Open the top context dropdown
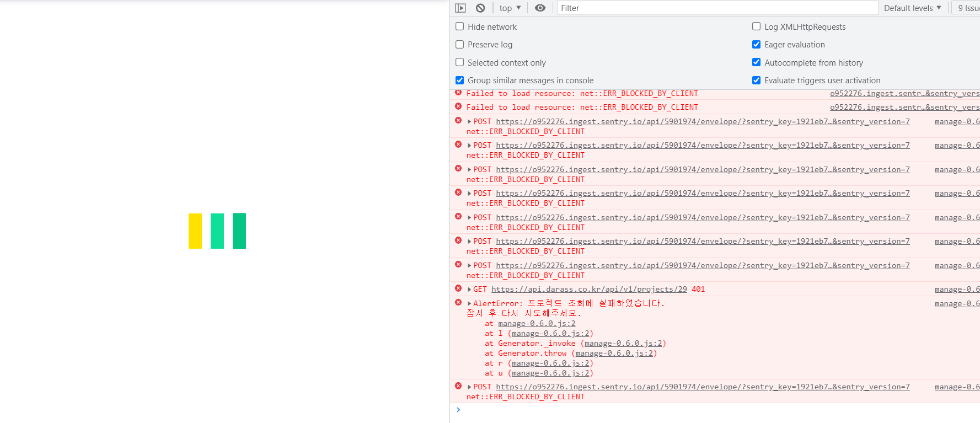The image size is (980, 423). pos(510,8)
